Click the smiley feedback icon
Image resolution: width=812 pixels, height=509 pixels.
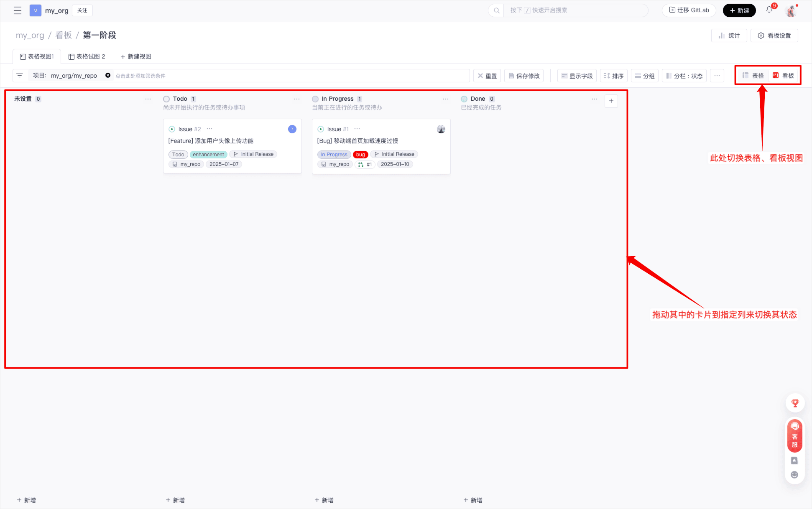[794, 475]
